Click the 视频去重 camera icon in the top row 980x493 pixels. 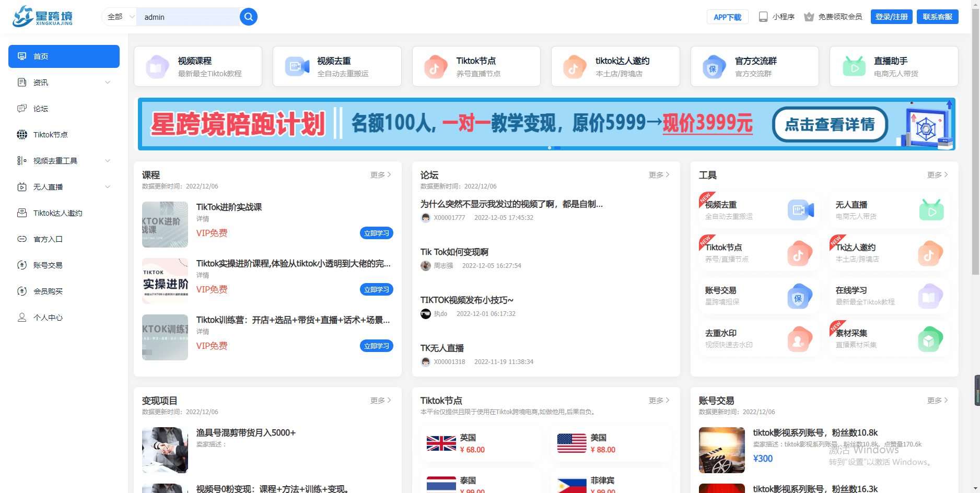click(297, 66)
